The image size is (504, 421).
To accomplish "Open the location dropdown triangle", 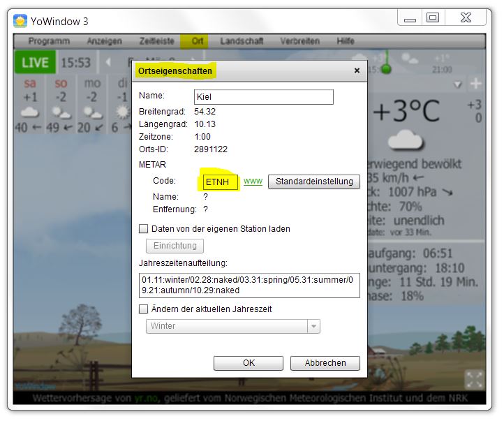I will tap(458, 84).
